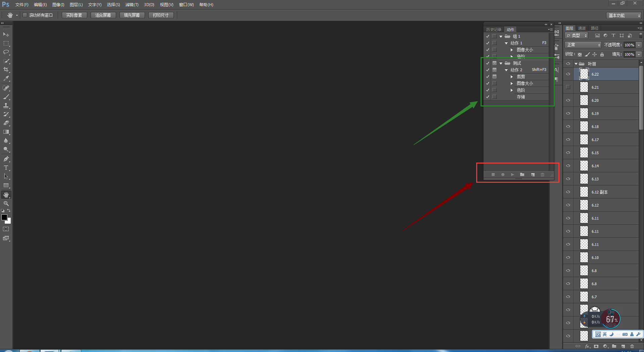
Task: Create new action set folder icon
Action: [x=522, y=175]
